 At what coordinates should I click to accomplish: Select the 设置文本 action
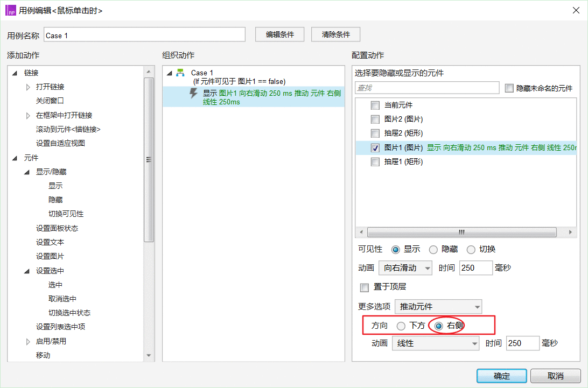click(50, 243)
